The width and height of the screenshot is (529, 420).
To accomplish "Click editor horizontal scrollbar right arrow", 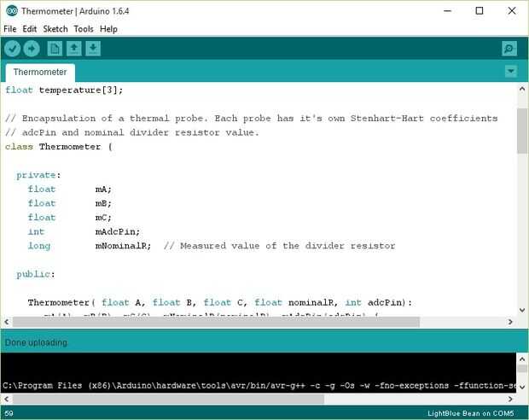I will click(510, 322).
